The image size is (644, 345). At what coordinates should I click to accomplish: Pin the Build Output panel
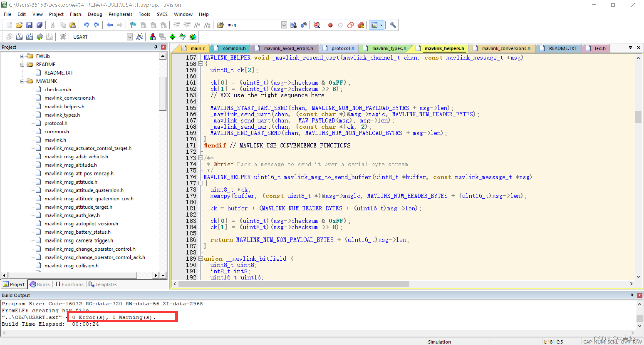[x=632, y=295]
